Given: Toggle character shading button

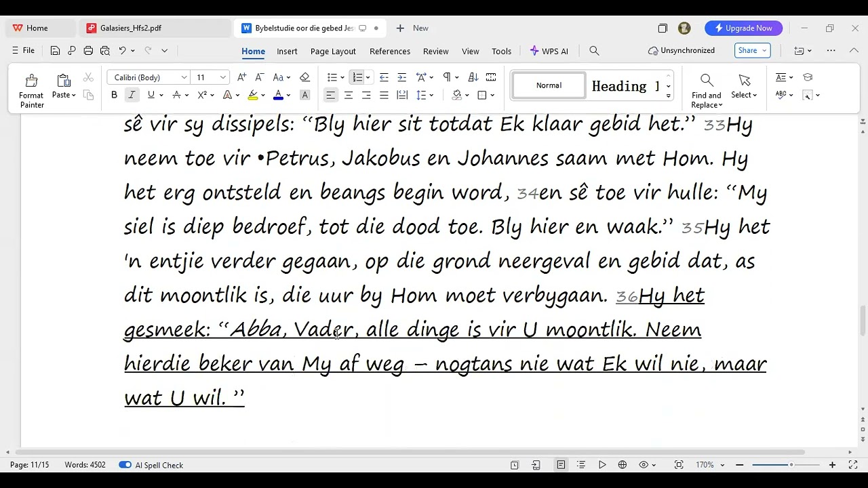Looking at the screenshot, I should pyautogui.click(x=304, y=96).
